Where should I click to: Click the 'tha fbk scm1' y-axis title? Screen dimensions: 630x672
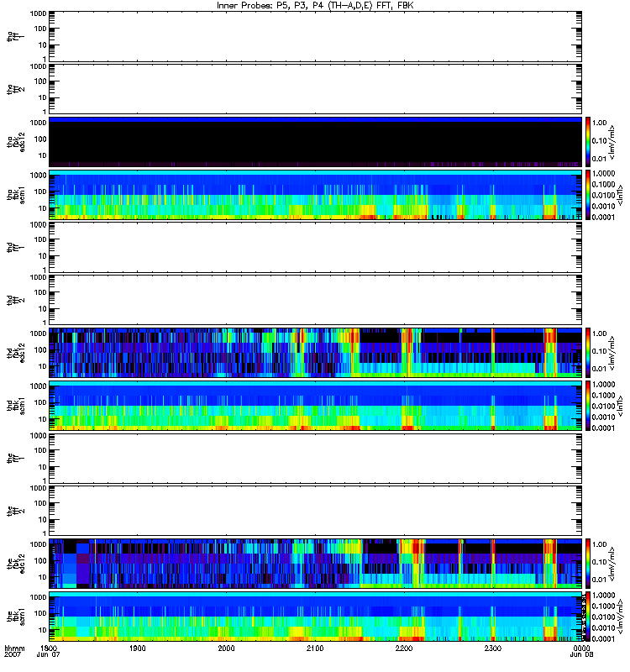[x=15, y=195]
